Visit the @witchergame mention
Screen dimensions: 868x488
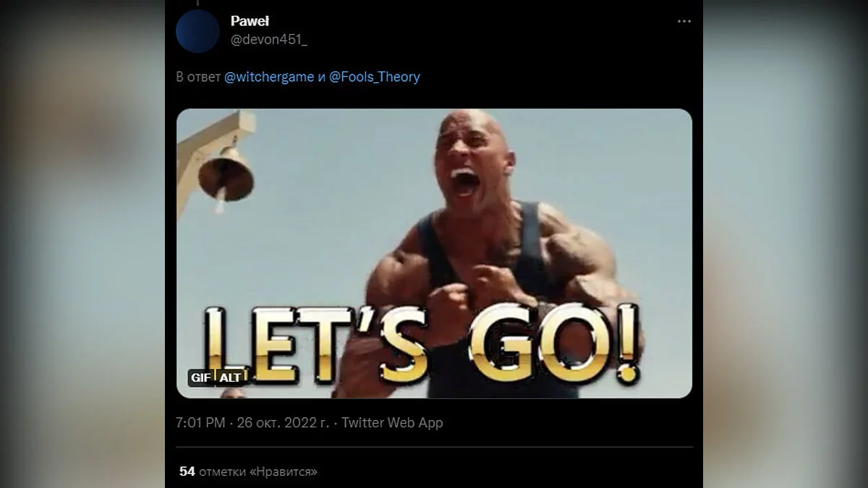tap(269, 77)
